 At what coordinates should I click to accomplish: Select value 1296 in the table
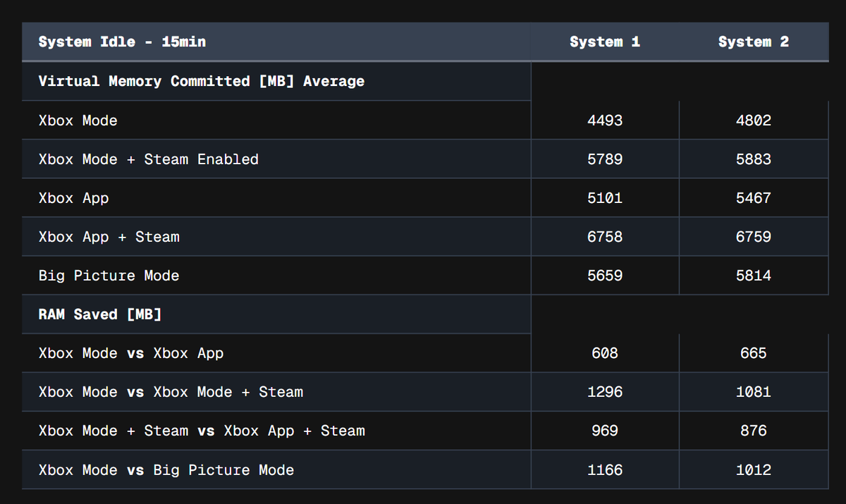pyautogui.click(x=605, y=392)
